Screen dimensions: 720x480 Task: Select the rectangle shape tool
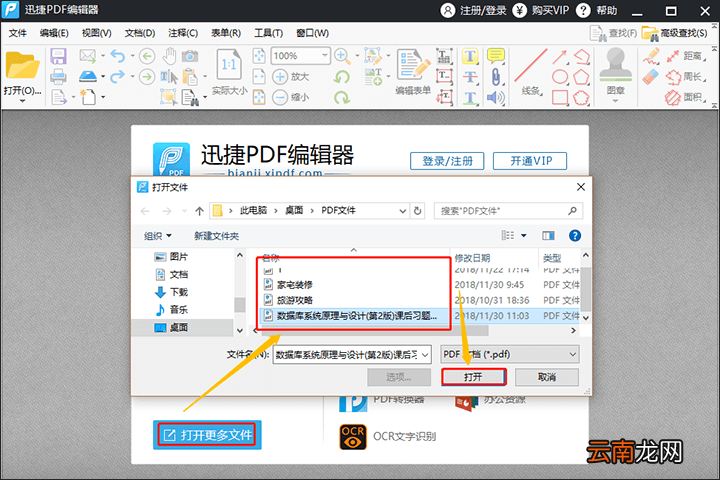(x=560, y=97)
